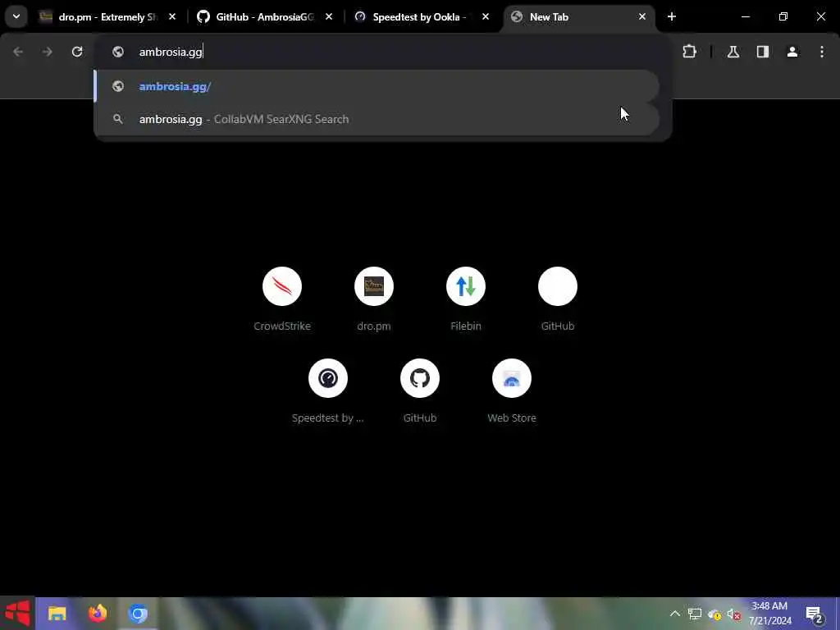Open the Web Store shortcut
Image resolution: width=840 pixels, height=630 pixels.
[x=512, y=391]
